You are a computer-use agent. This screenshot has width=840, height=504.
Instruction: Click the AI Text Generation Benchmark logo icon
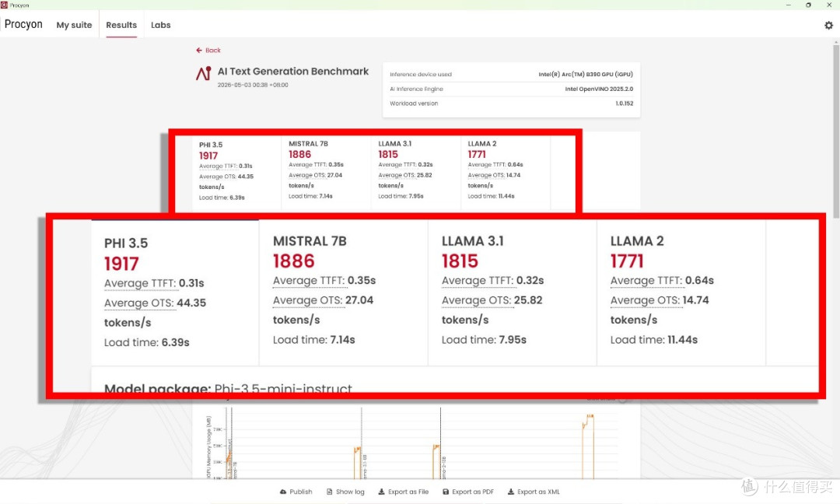click(204, 73)
